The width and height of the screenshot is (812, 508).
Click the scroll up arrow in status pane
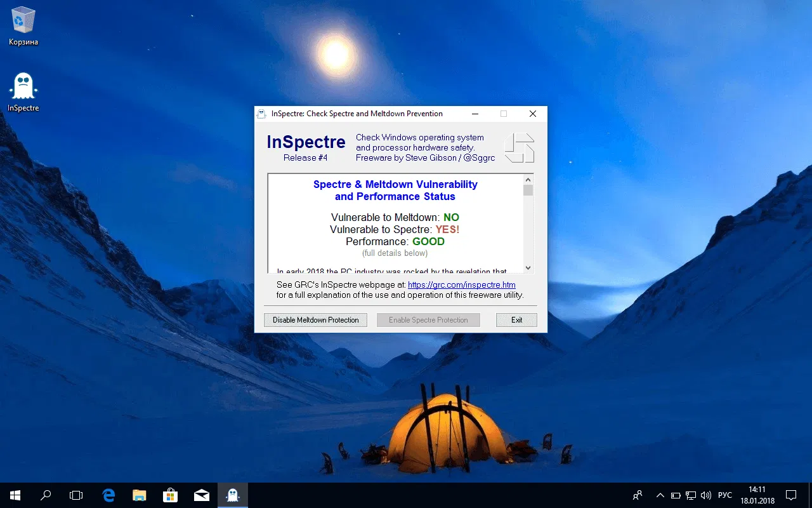pos(528,179)
